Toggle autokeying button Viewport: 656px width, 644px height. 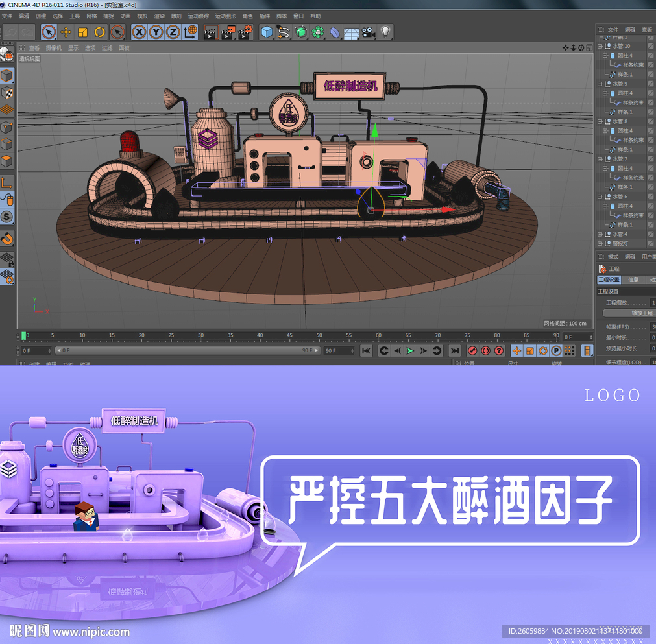coord(486,350)
